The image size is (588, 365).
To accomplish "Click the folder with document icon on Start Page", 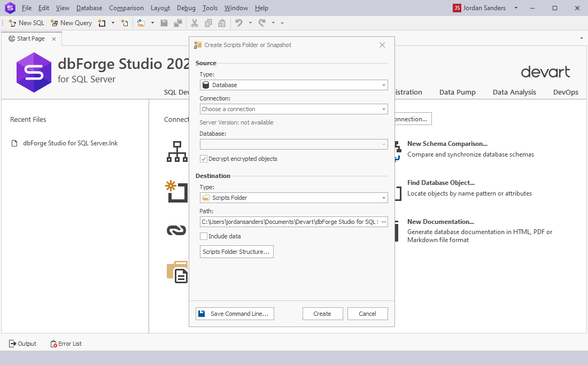I will tap(177, 272).
